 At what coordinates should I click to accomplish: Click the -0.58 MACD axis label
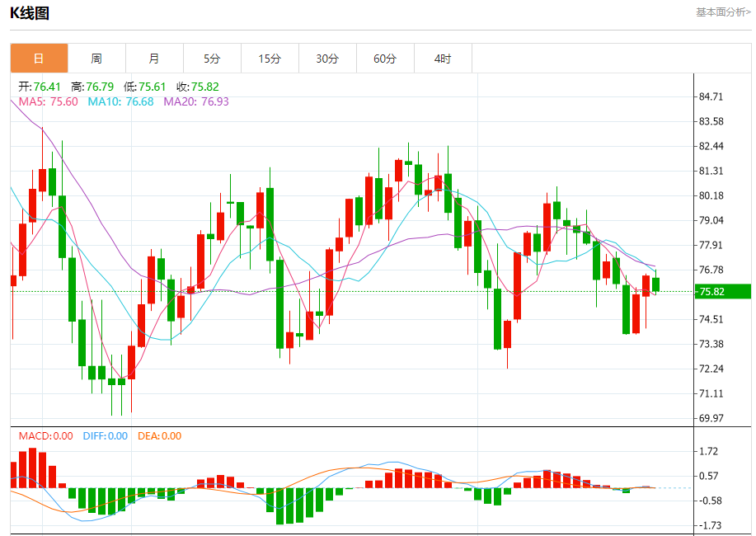point(710,501)
